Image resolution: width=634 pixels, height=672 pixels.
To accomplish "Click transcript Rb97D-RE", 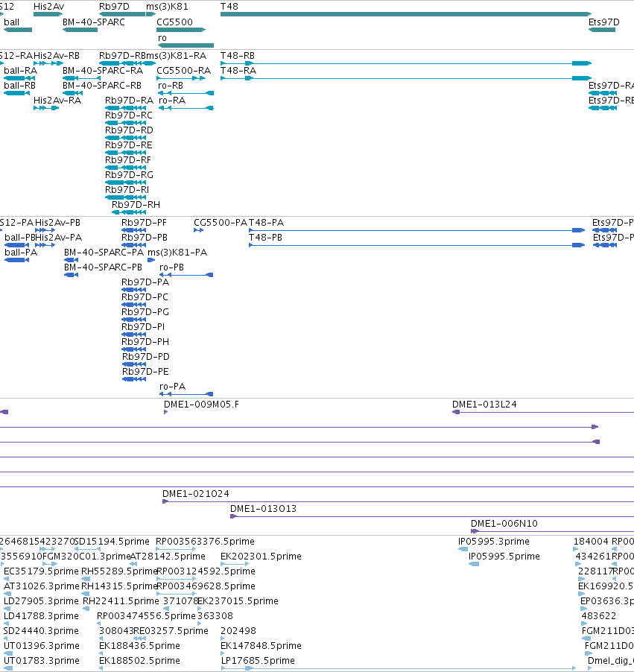I will pyautogui.click(x=125, y=153).
